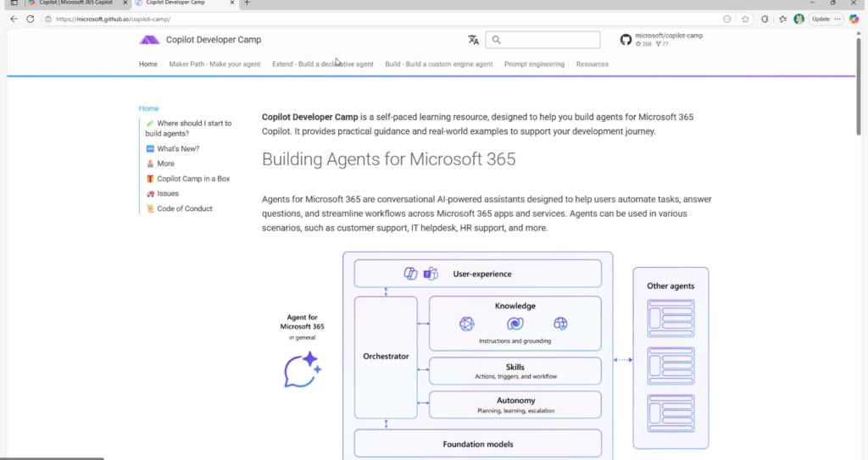Screen dimensions: 868x460
Task: Open Build - Build a custom engine agent tab
Action: click(438, 64)
